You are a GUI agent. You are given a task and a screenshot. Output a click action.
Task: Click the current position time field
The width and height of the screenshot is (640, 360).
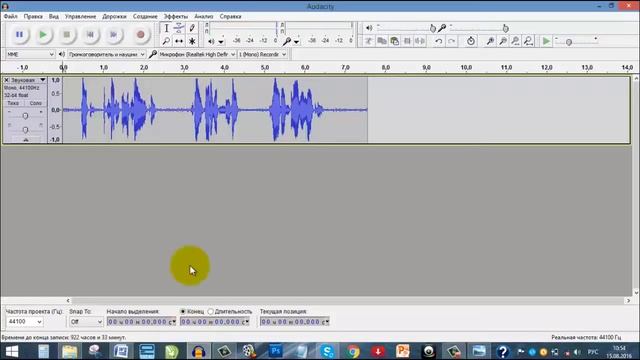[x=294, y=322]
